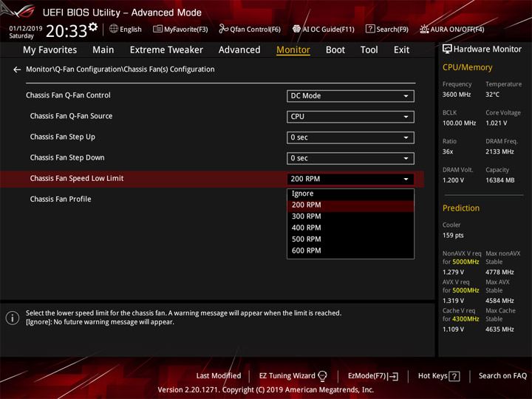Click the 100.00 MHz BCLK value
This screenshot has height=399, width=532.
click(459, 123)
